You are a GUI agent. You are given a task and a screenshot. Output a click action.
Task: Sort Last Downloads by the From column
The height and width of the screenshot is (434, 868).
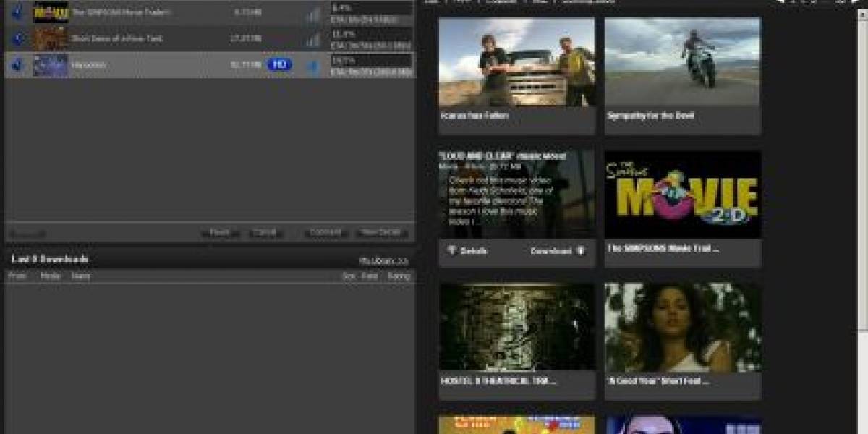[17, 276]
